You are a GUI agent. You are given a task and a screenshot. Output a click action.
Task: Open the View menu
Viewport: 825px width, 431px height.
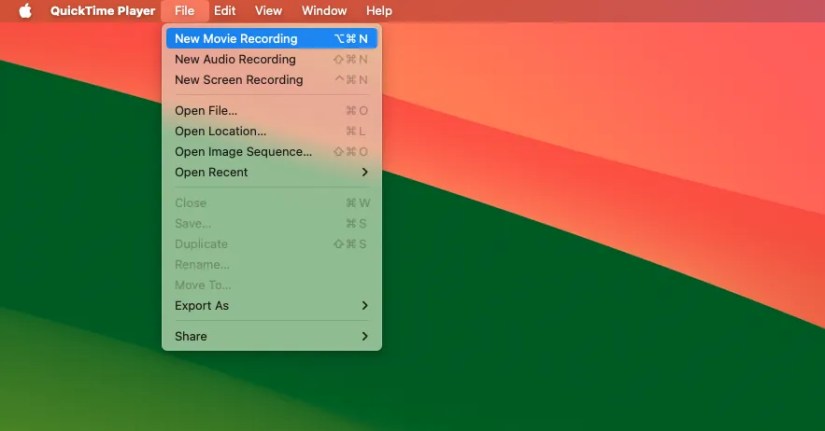[x=268, y=11]
